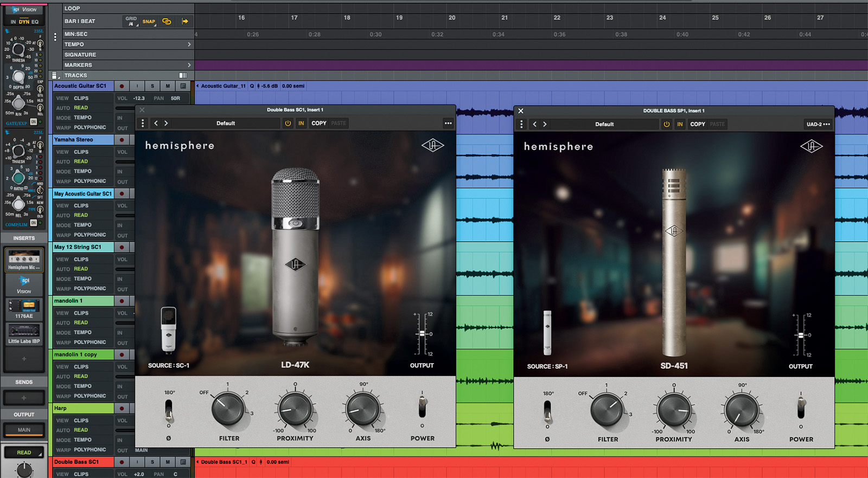This screenshot has width=868, height=478.
Task: Go to previous preset in DOUBLE BASS SP1 plugin
Action: coord(535,124)
